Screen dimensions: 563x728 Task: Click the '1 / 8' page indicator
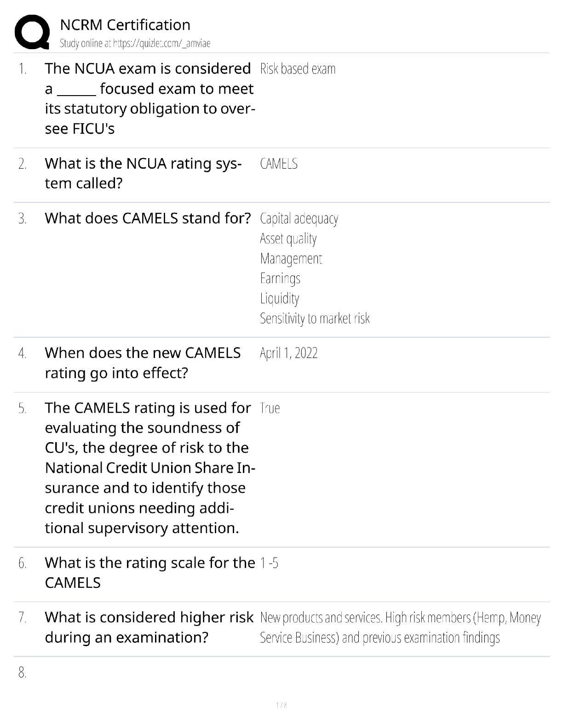coord(281,705)
